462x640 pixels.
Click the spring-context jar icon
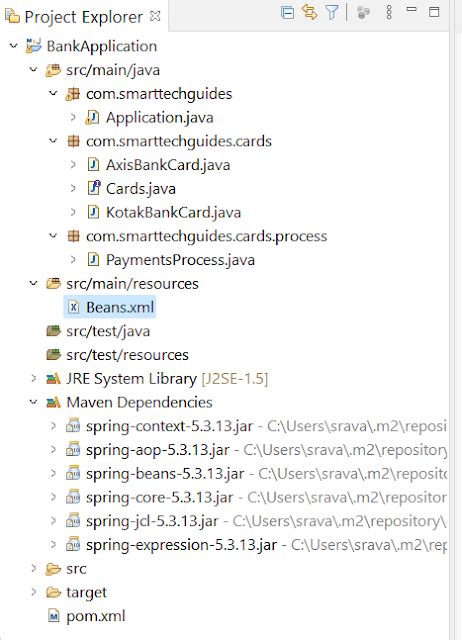73,426
